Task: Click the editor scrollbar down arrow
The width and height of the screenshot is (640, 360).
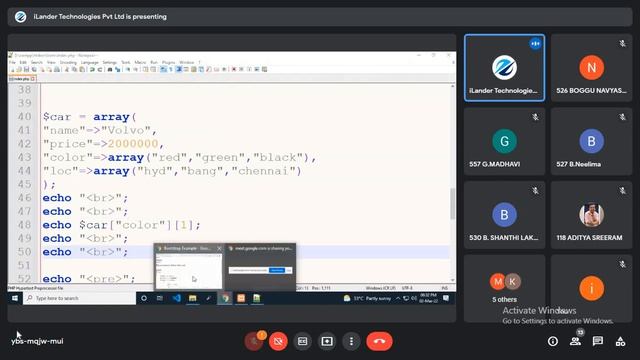Action: [453, 280]
